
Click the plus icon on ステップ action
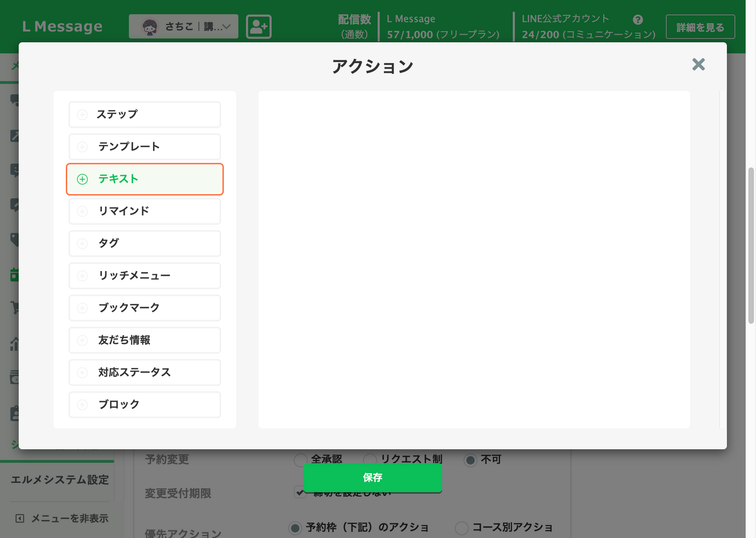(x=82, y=114)
